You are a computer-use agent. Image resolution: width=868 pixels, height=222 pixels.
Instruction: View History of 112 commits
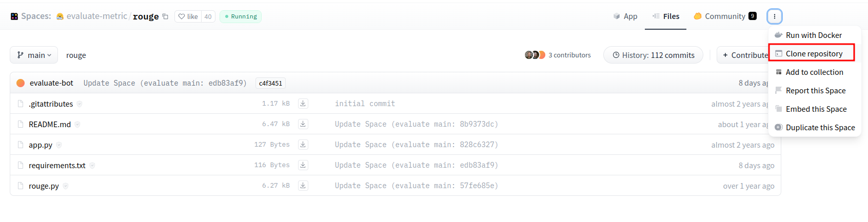coord(653,55)
